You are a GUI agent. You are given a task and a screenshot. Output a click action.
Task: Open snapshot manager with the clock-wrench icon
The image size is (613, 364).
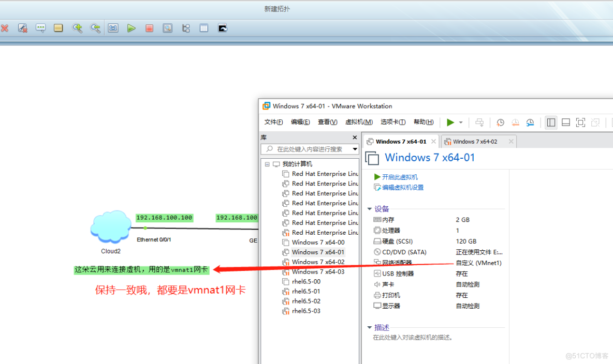pyautogui.click(x=530, y=123)
